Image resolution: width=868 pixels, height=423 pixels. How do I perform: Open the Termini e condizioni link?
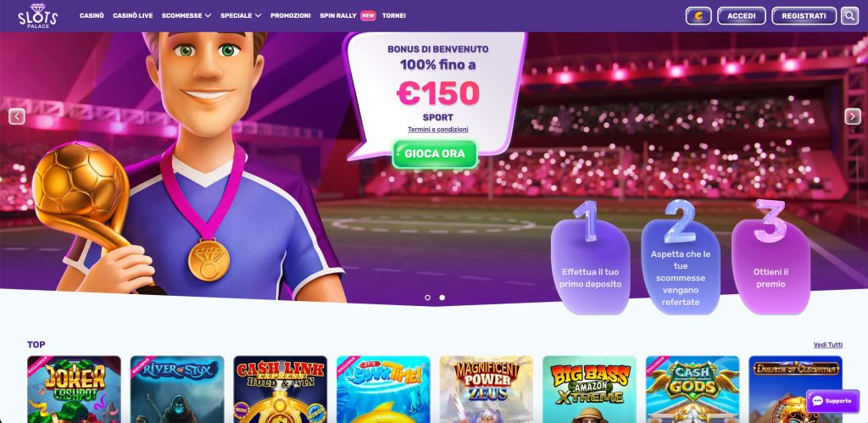[438, 130]
